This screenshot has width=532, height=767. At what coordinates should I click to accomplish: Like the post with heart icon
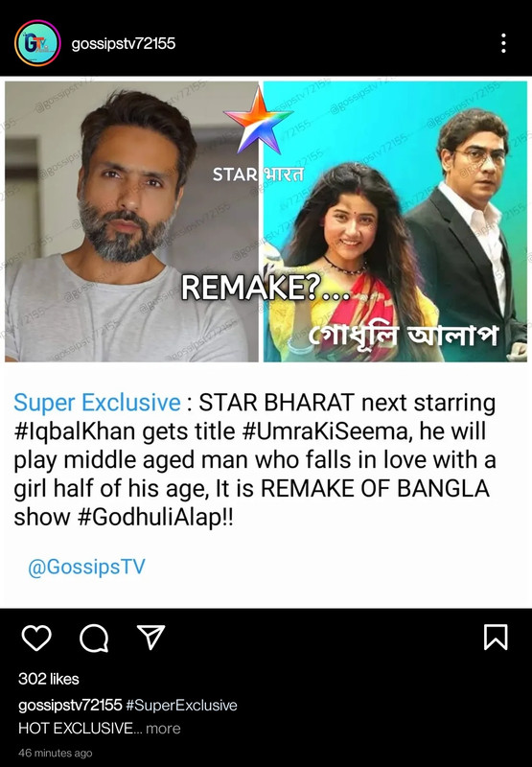(36, 638)
